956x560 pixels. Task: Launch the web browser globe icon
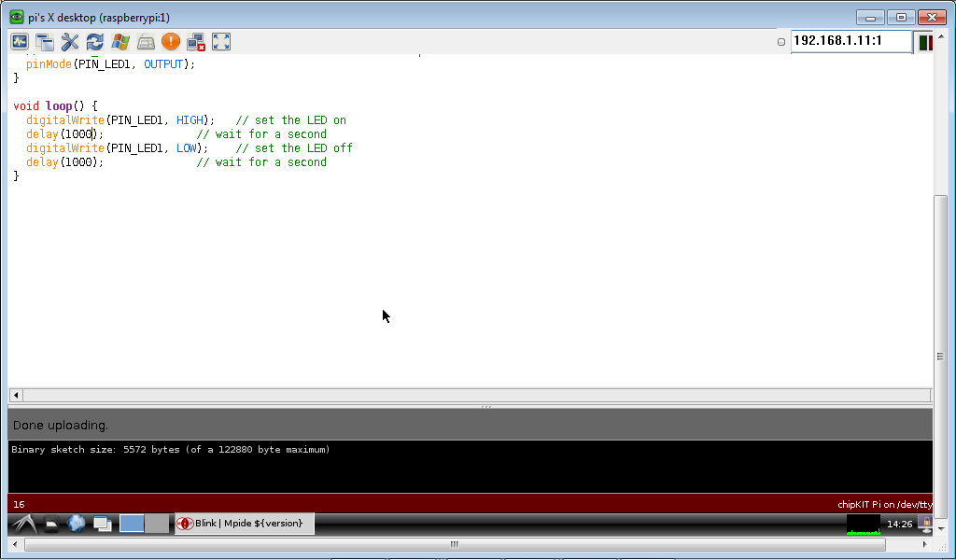77,524
